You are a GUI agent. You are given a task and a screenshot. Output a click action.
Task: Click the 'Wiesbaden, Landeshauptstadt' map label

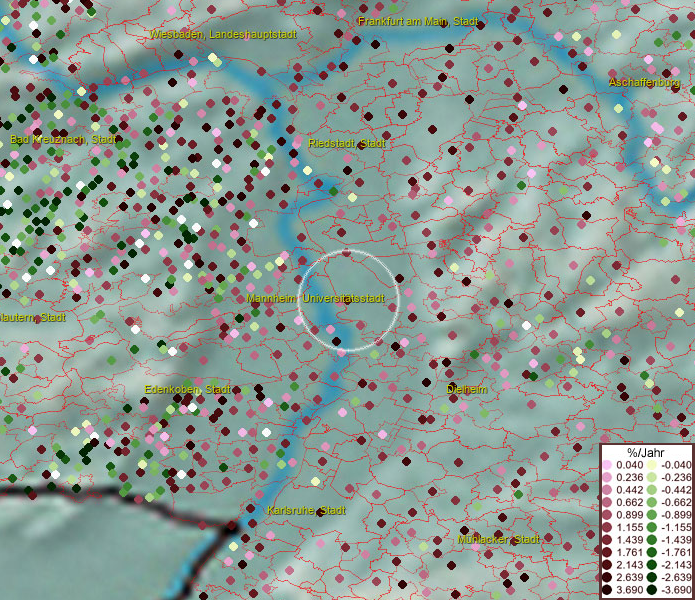pyautogui.click(x=223, y=34)
